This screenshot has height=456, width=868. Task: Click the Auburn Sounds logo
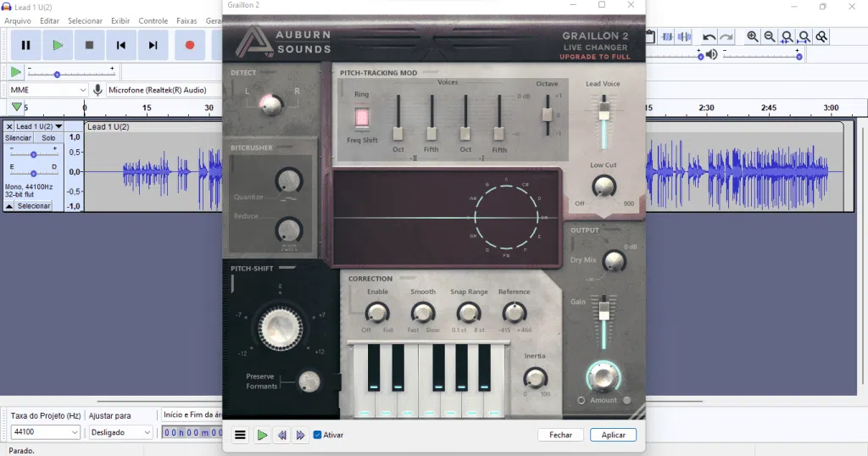point(283,42)
